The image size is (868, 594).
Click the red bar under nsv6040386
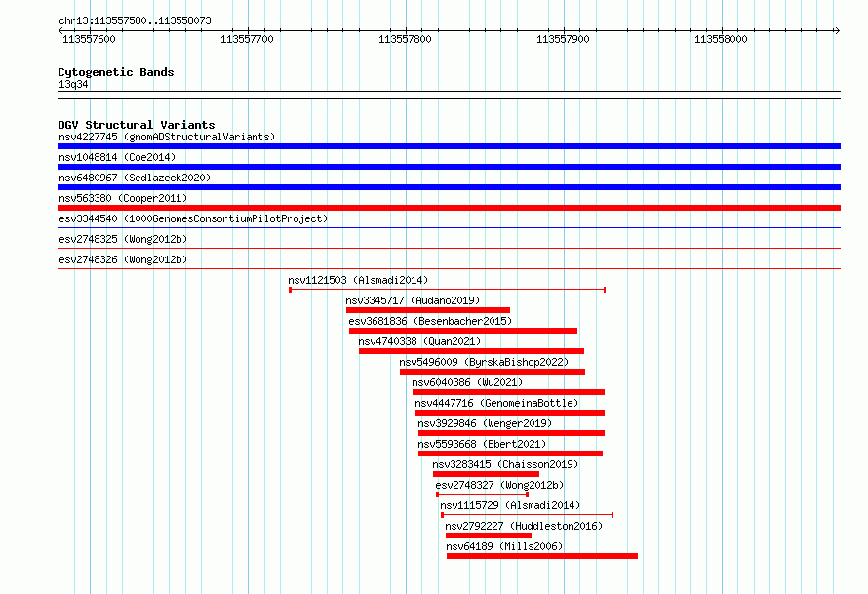[509, 392]
